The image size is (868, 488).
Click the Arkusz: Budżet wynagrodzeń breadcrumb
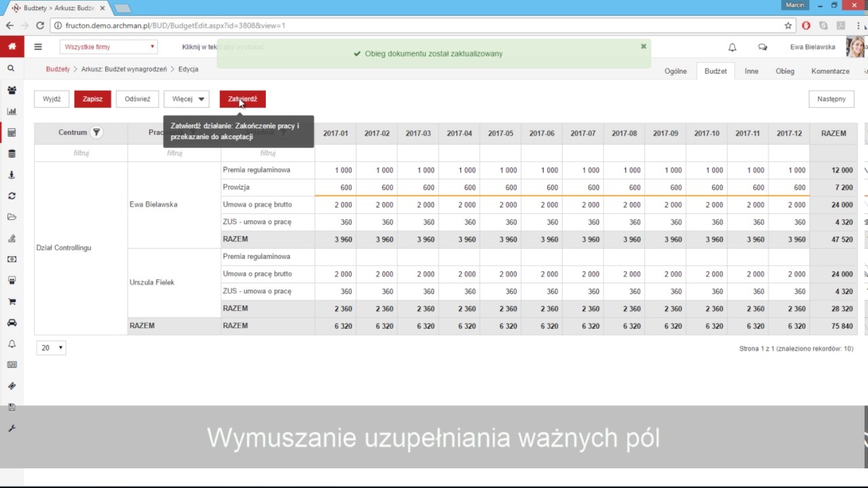coord(124,69)
